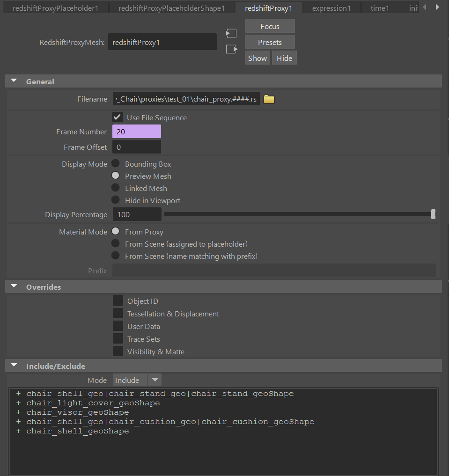Screen dimensions: 449x476
Task: Select chair_visor_geoShape entry
Action: click(x=77, y=412)
